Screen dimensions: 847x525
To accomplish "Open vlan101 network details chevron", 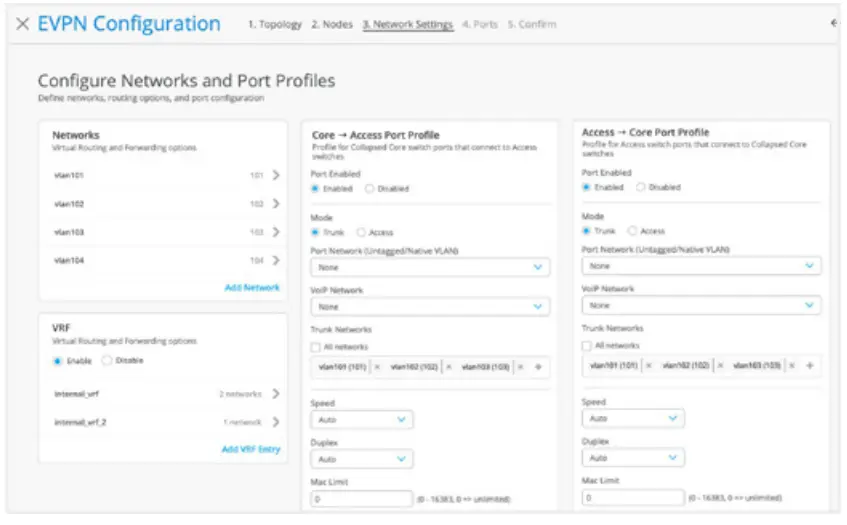I will pos(275,175).
